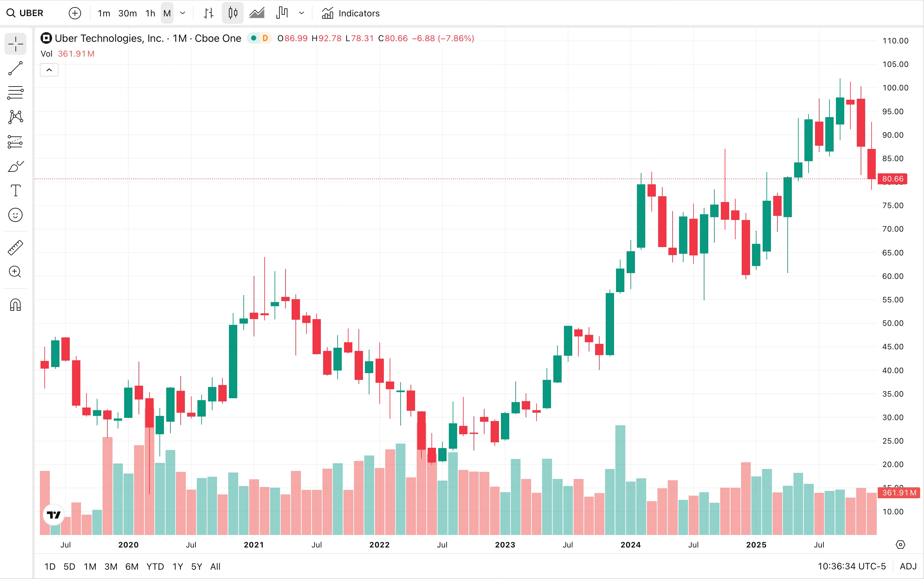Viewport: 924px width, 579px height.
Task: Open the emoji icons tool
Action: (x=15, y=215)
